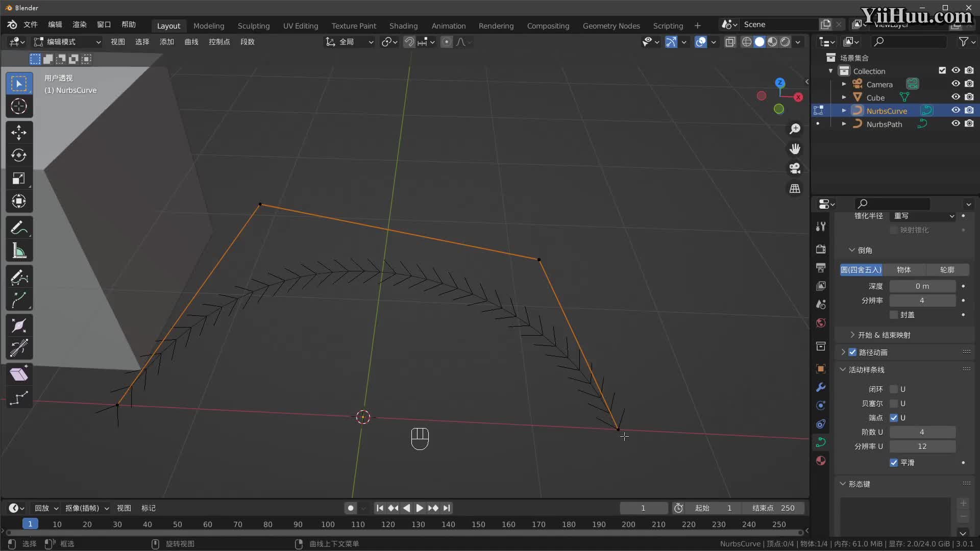980x551 pixels.
Task: Open the 锥化半径 重写 dropdown
Action: point(922,216)
